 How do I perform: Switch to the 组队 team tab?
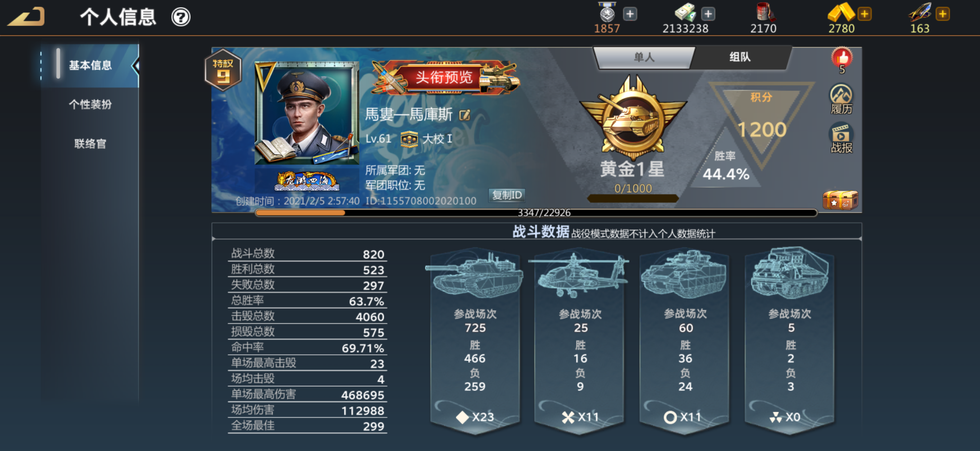740,57
